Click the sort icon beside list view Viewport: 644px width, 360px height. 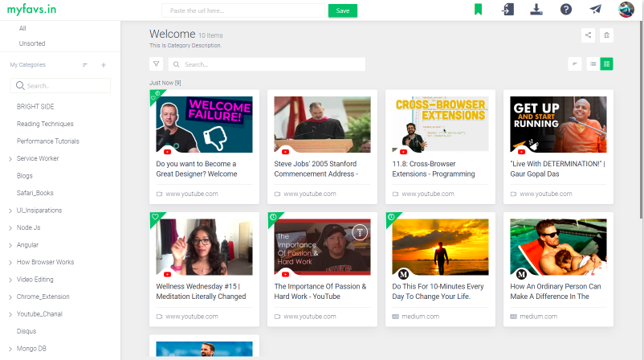(x=575, y=64)
